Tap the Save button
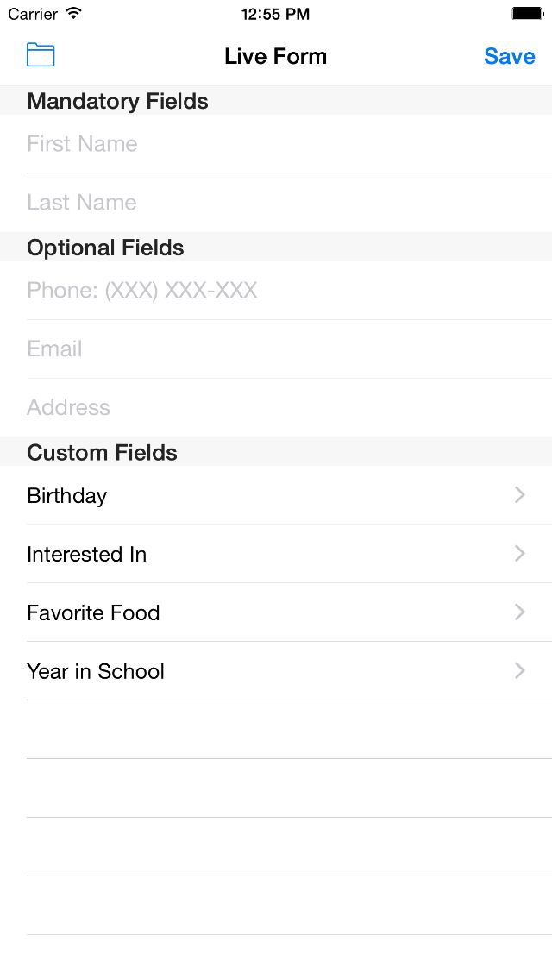The width and height of the screenshot is (552, 980). tap(509, 56)
